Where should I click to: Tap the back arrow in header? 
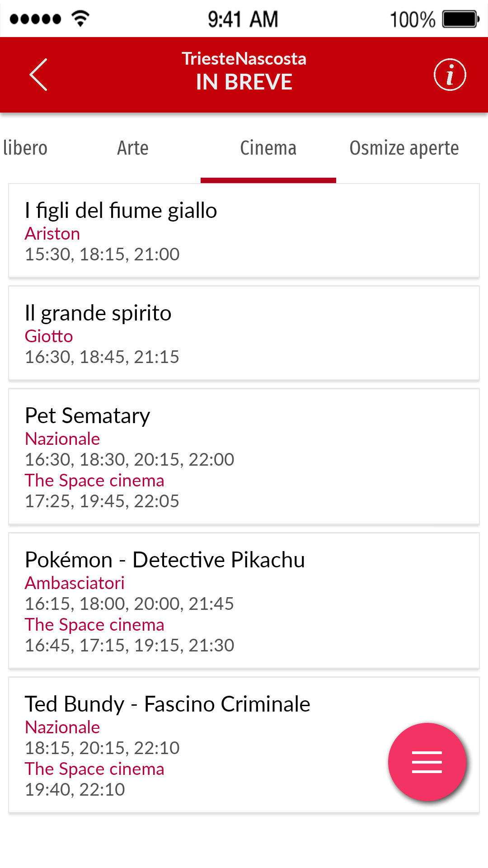pyautogui.click(x=39, y=75)
